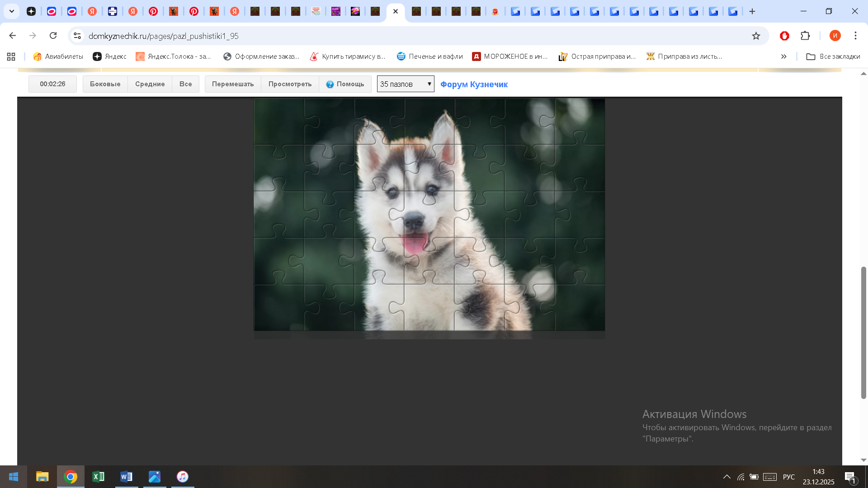Show Все puzzle pieces
This screenshot has height=488, width=868.
coord(185,84)
